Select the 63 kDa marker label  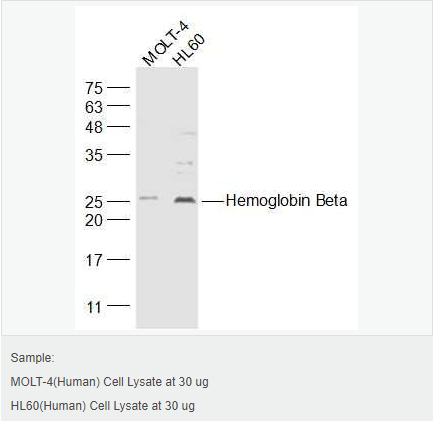point(94,107)
